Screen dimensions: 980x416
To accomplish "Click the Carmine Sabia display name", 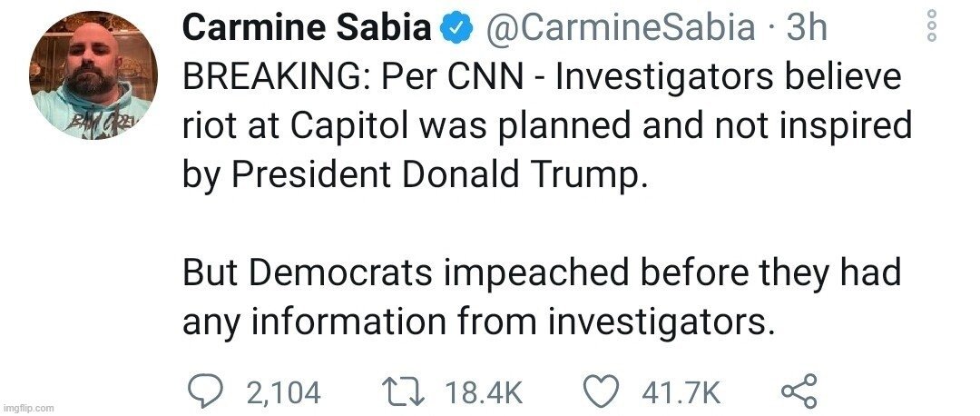I will [306, 29].
